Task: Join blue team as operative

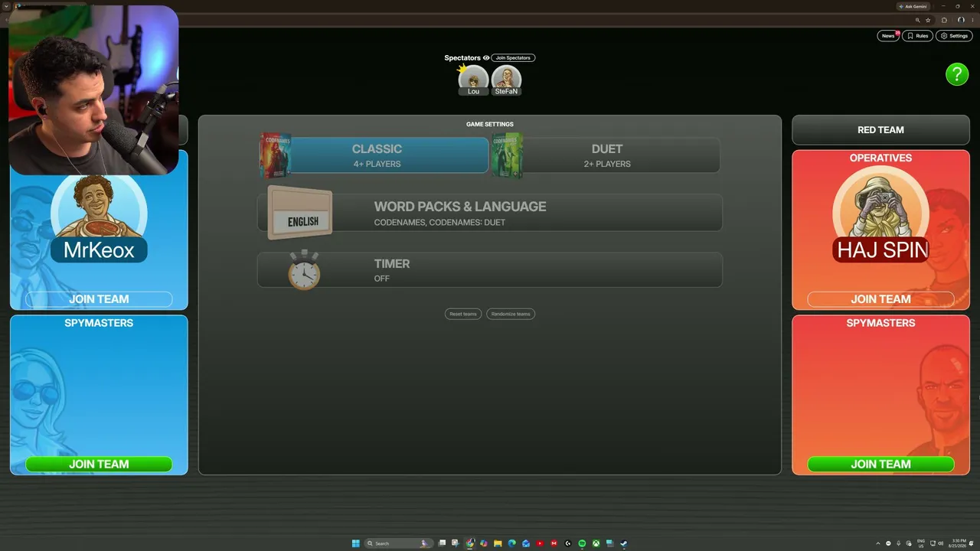Action: [x=99, y=299]
